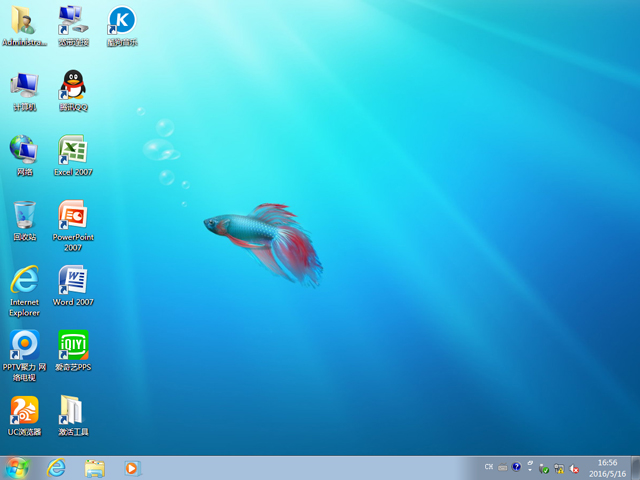
Task: Select the 回收站 Recycle Bin icon
Action: point(24,221)
